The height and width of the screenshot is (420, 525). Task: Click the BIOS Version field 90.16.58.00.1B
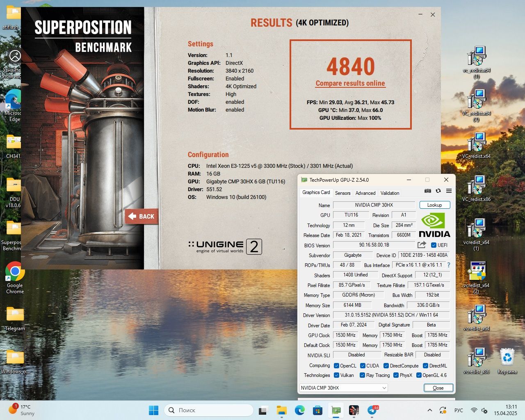[x=374, y=245]
